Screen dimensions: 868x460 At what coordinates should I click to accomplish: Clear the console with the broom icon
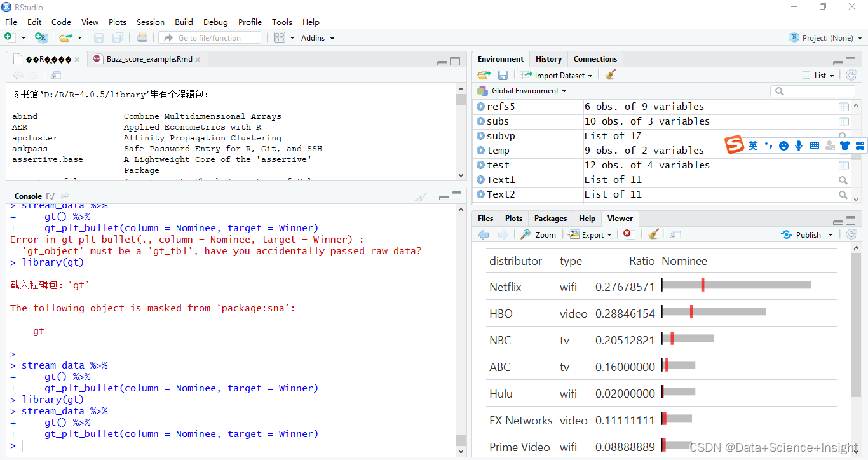click(421, 196)
